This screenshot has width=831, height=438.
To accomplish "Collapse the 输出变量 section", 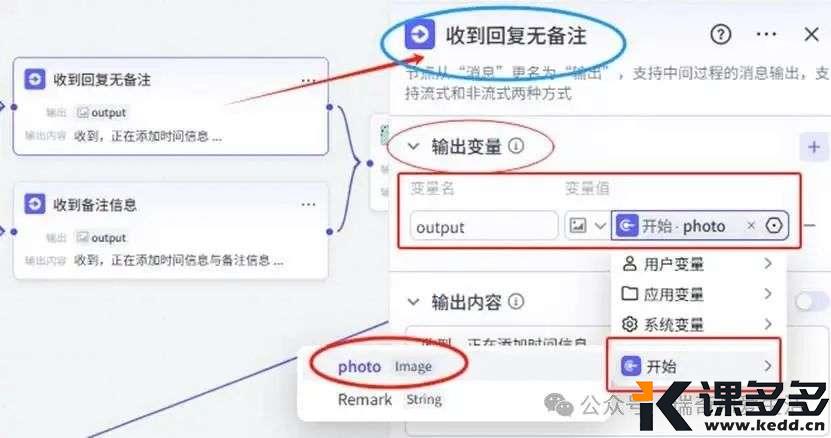I will coord(413,146).
